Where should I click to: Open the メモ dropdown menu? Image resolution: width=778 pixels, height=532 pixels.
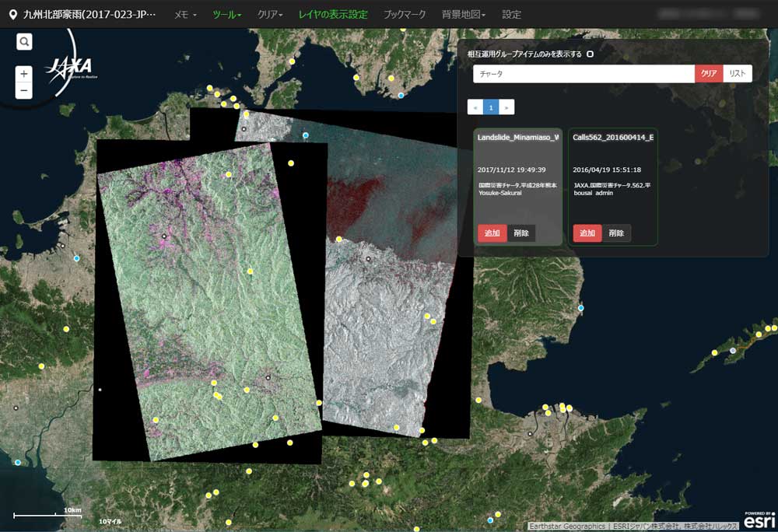click(185, 15)
